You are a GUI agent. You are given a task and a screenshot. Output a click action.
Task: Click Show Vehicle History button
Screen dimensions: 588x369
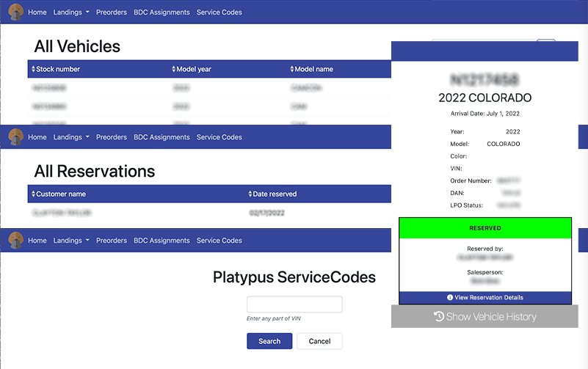[485, 317]
